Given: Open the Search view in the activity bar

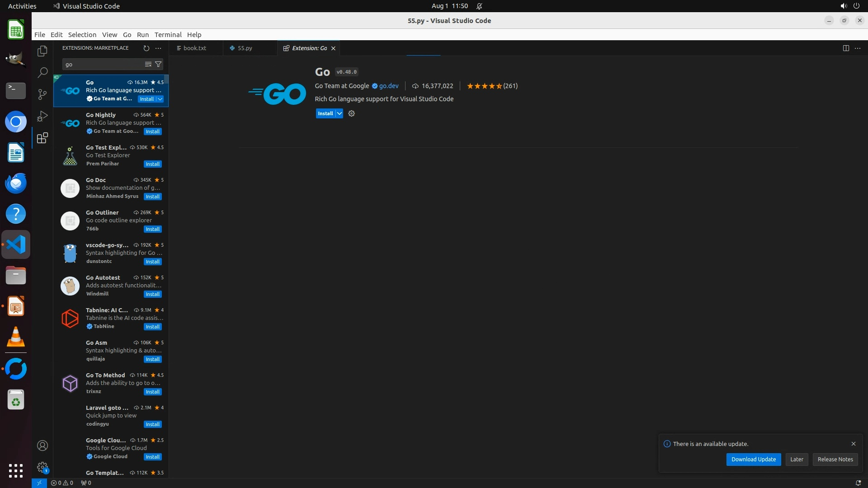Looking at the screenshot, I should tap(42, 72).
